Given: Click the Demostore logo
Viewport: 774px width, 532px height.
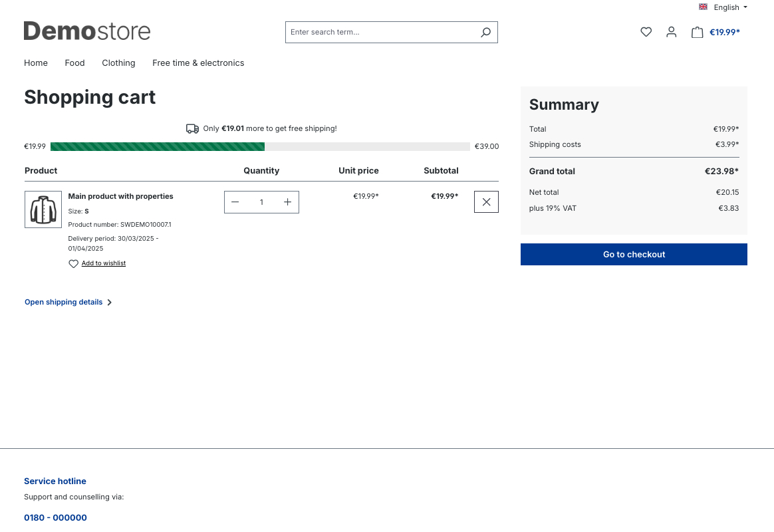Looking at the screenshot, I should click(x=87, y=31).
